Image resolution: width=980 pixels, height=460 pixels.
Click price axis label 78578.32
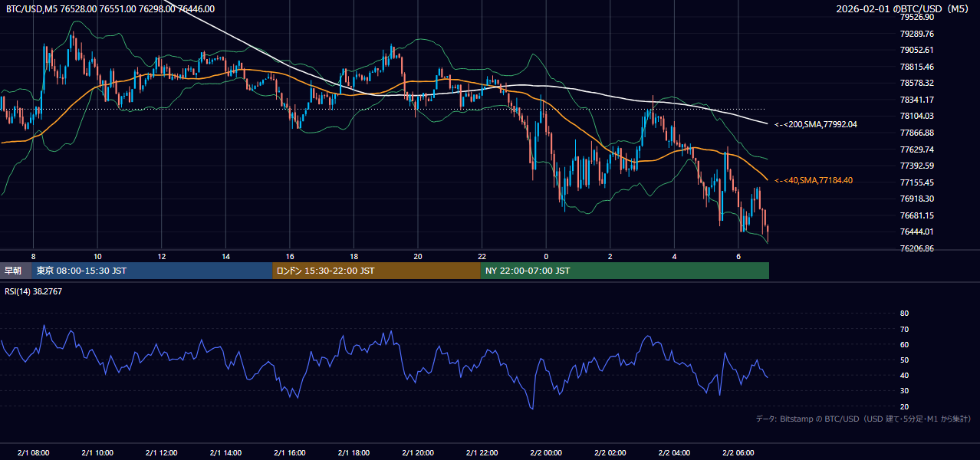[x=916, y=84]
